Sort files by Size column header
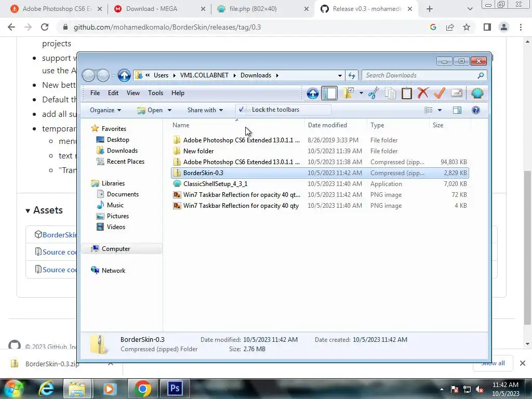532x399 pixels. pyautogui.click(x=449, y=125)
